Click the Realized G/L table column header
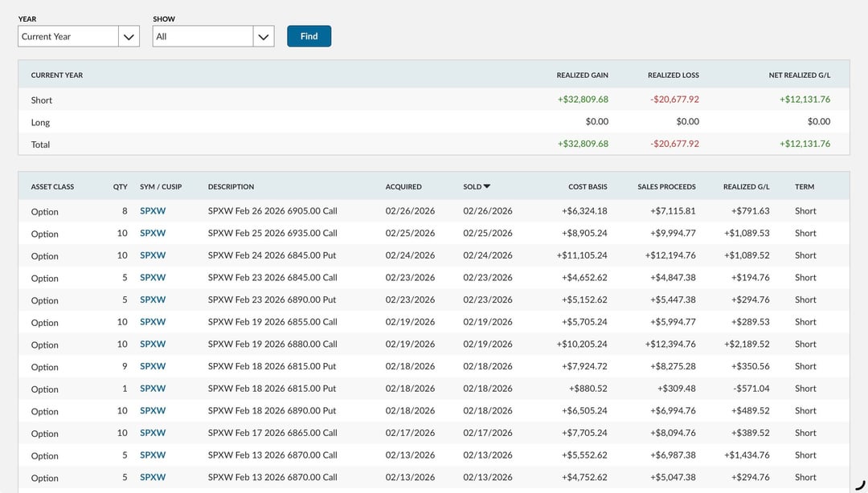Image resolution: width=868 pixels, height=493 pixels. (x=746, y=187)
